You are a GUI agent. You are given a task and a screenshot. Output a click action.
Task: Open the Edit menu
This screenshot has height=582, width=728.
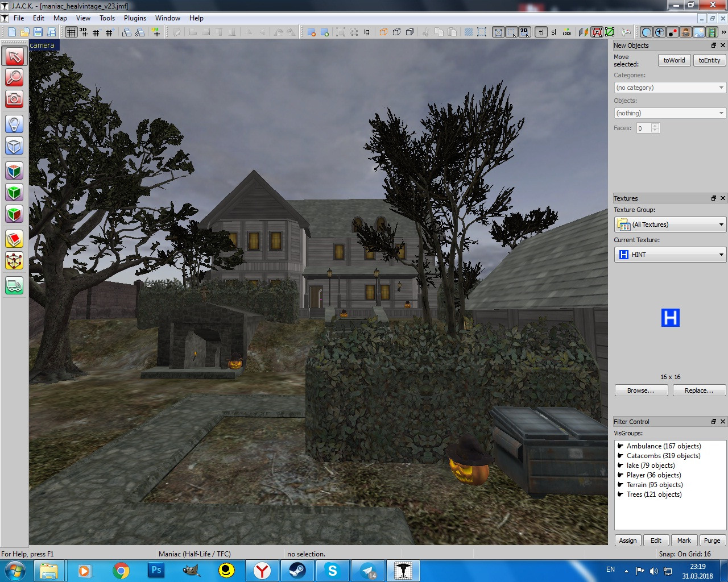click(x=39, y=18)
